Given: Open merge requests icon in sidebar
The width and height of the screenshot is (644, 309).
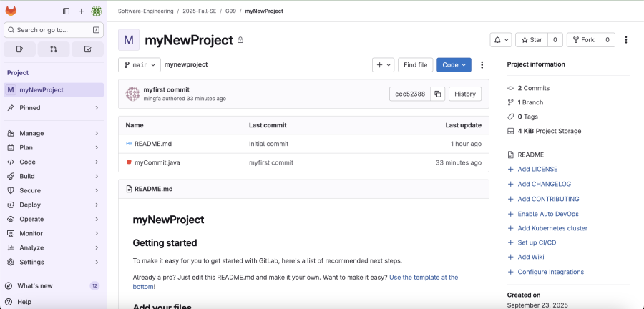Looking at the screenshot, I should coord(54,49).
